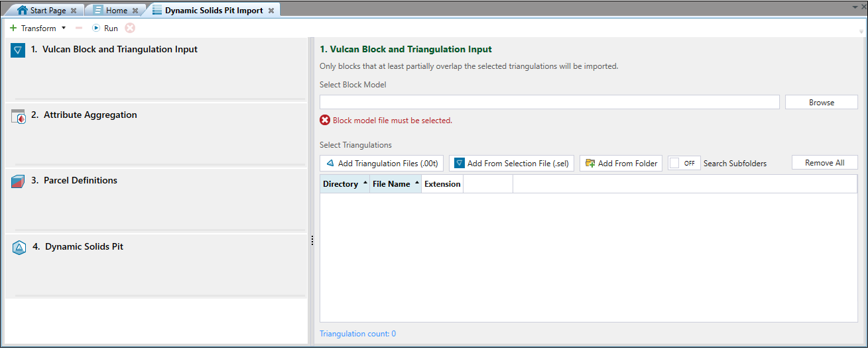Open step 1 Vulcan Block and Triangulation Input
This screenshot has width=868, height=349.
click(156, 69)
